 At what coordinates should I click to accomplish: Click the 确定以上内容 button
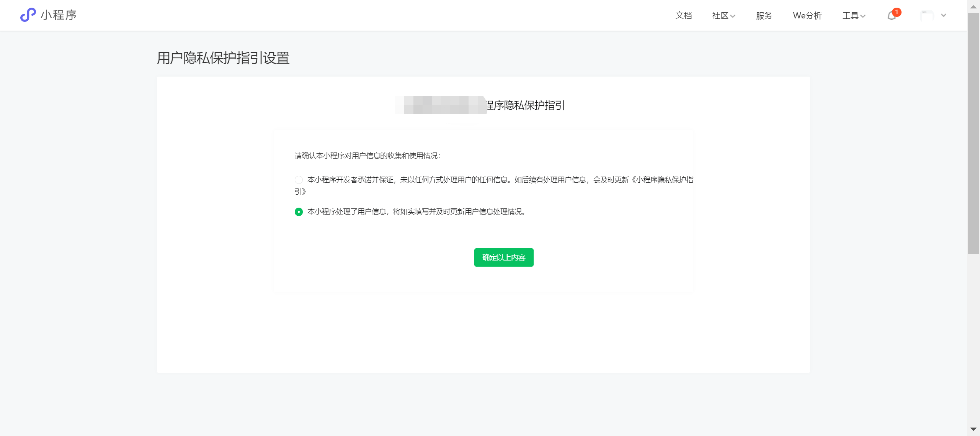[x=503, y=257]
